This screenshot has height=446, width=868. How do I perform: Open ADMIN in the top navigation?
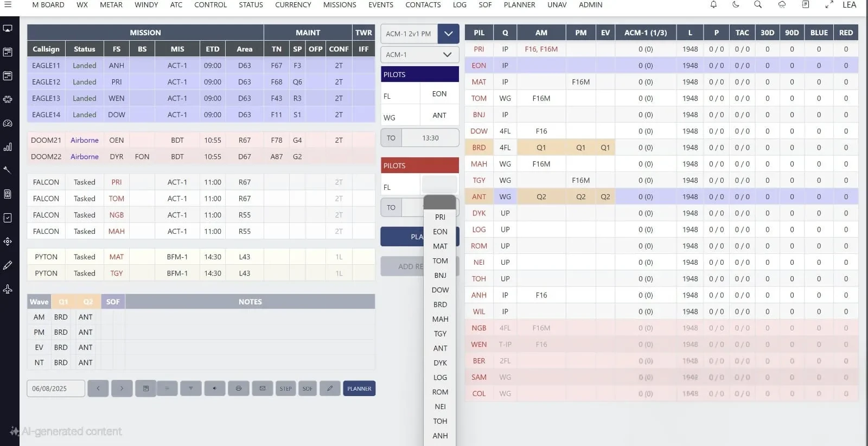point(590,5)
